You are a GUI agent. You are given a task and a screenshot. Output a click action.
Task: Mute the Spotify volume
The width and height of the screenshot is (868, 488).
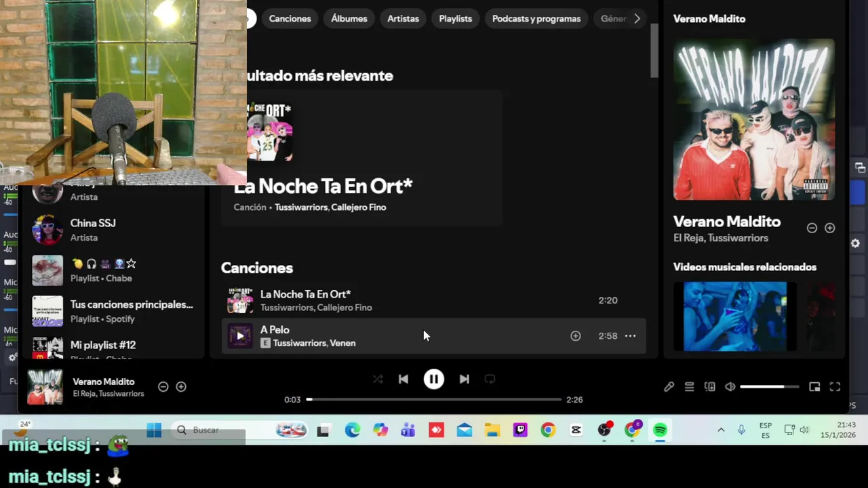[x=730, y=386]
